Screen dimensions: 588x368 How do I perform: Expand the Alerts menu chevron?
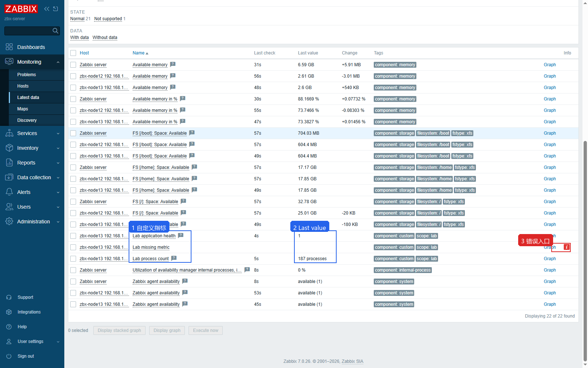58,192
